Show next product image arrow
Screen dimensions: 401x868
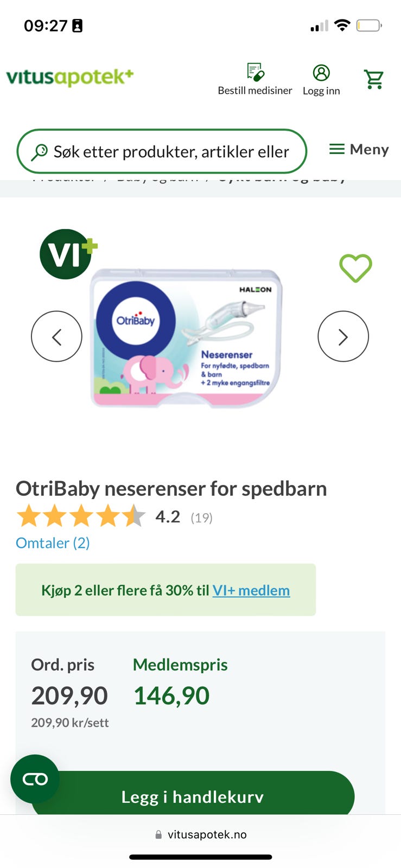[x=343, y=336]
